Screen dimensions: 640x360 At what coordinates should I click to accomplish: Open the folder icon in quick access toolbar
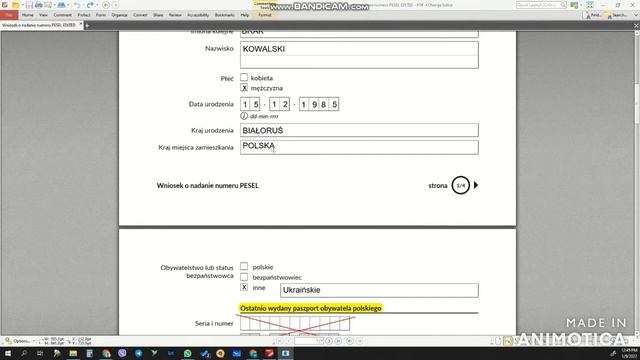click(16, 5)
